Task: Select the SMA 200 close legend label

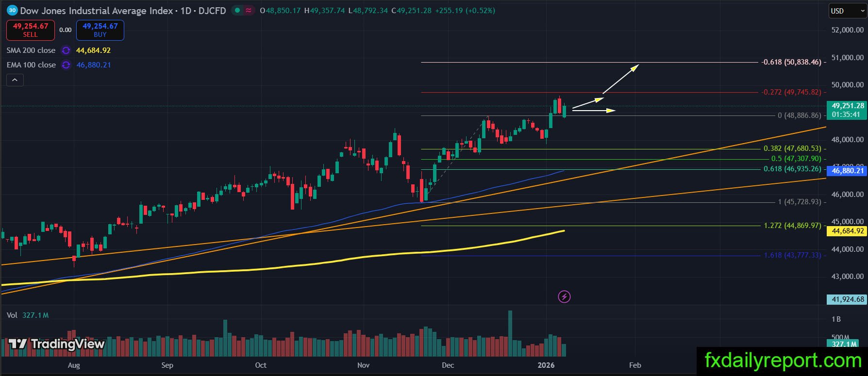Action: (x=31, y=50)
